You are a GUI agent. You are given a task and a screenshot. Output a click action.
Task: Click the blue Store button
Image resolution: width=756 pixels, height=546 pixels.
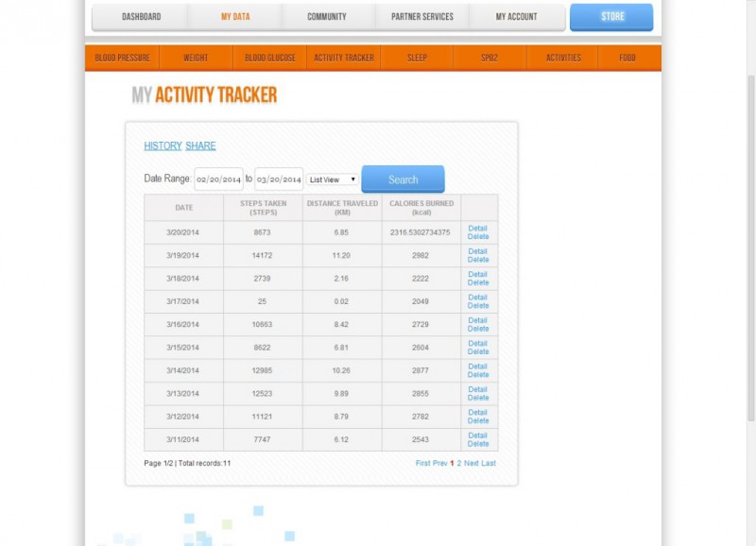[611, 17]
